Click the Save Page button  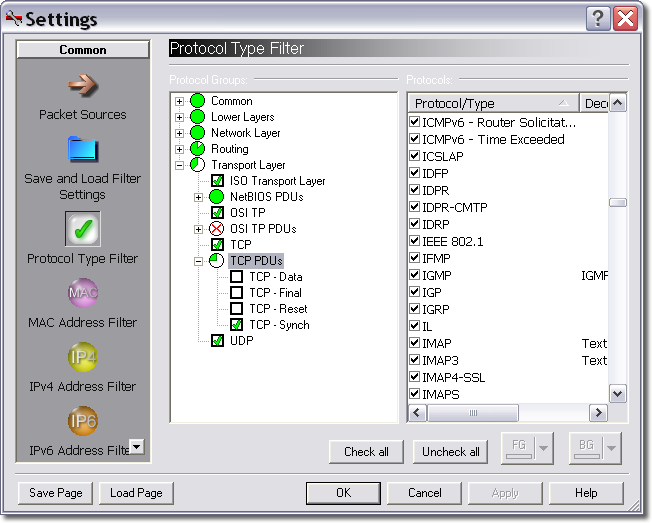(x=55, y=493)
